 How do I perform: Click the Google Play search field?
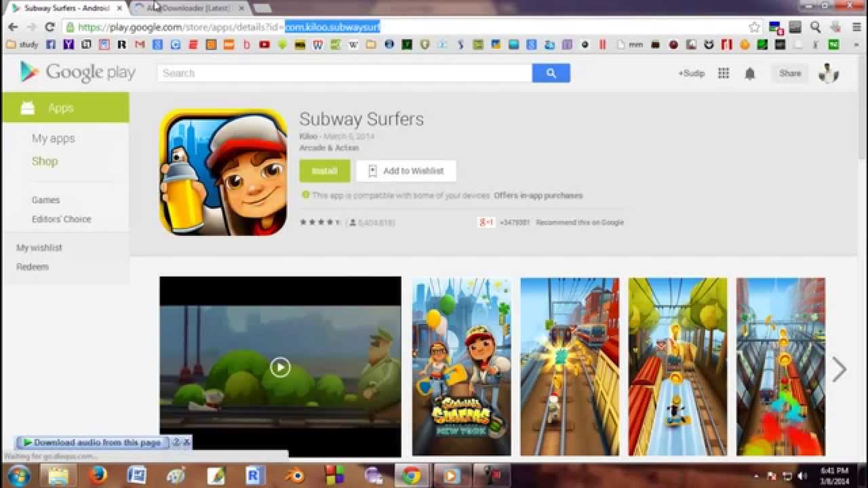(344, 73)
